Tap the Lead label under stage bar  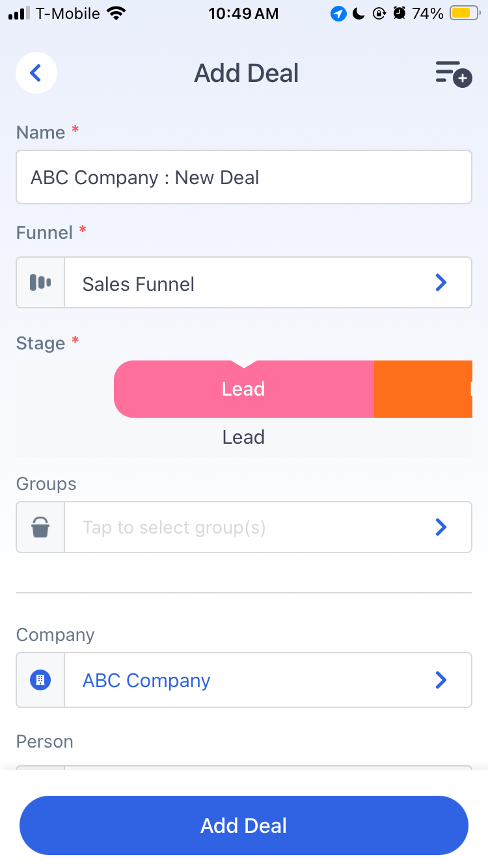(243, 437)
